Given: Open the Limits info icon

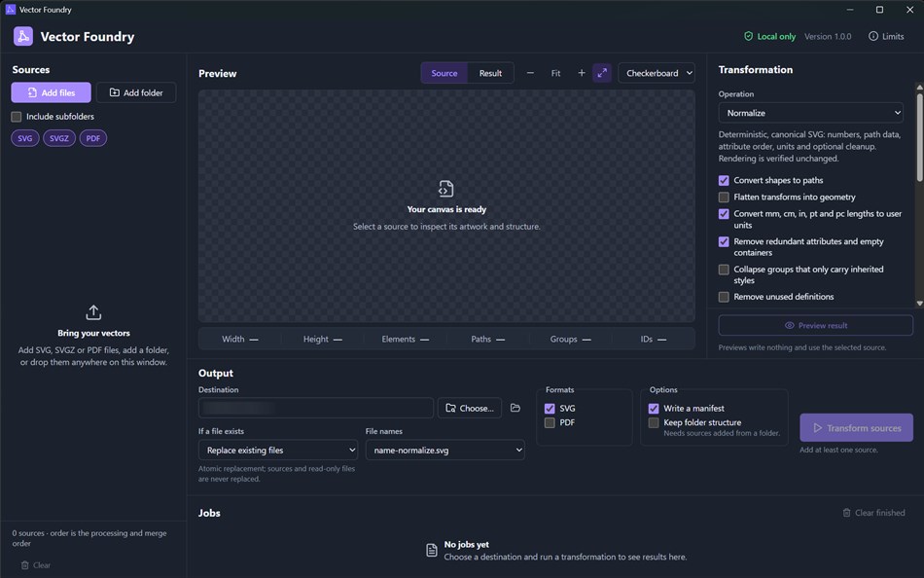Looking at the screenshot, I should coord(872,37).
